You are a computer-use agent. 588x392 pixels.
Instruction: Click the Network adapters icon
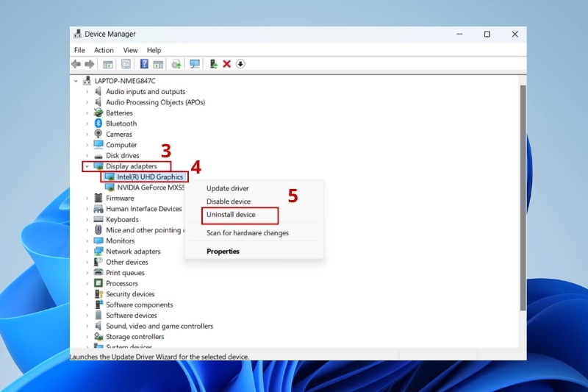coord(98,252)
